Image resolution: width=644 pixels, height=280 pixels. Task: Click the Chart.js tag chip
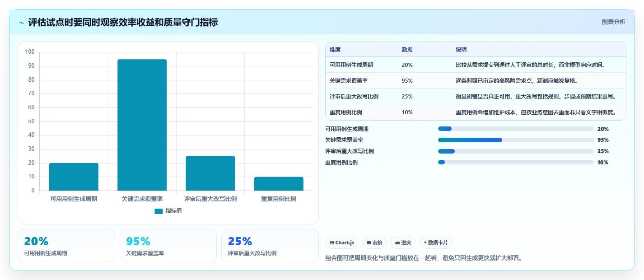tap(342, 243)
